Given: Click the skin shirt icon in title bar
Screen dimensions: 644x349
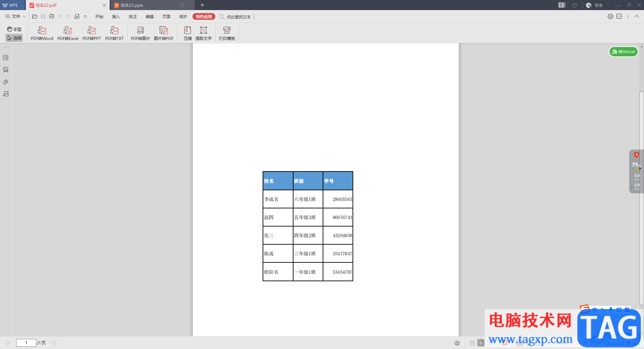Looking at the screenshot, I should pos(575,5).
